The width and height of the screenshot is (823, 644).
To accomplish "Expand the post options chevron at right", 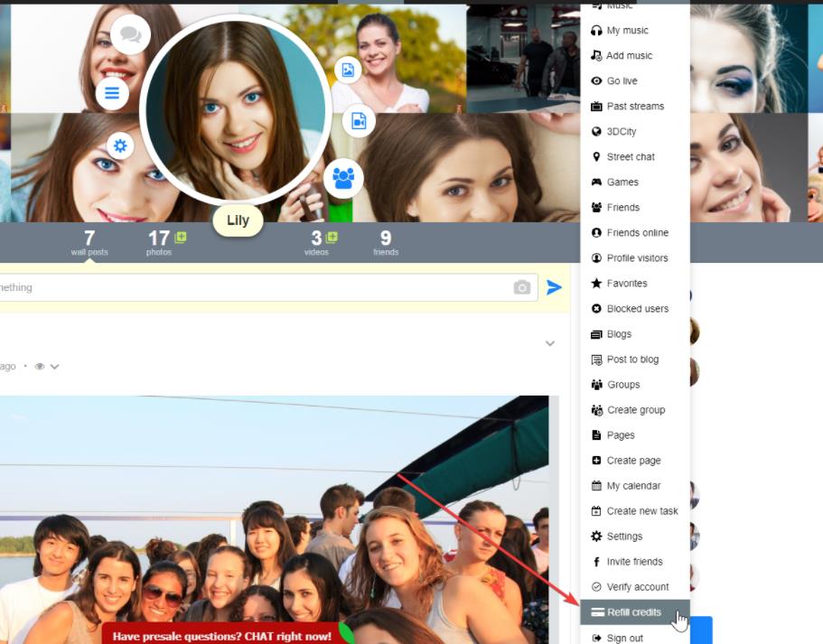I will [550, 343].
